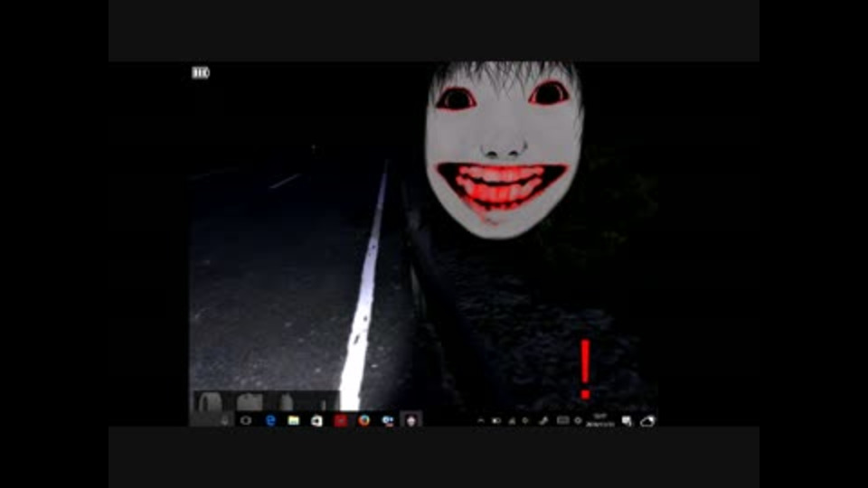Click the pen workspace icon in tray
868x488 pixels.
point(543,421)
